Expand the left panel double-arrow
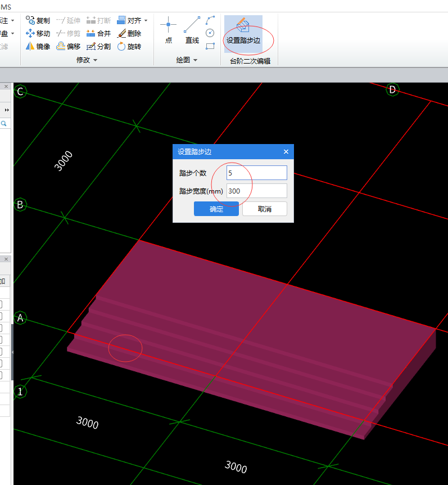Screen dimensions: 448x485 (x=7, y=110)
